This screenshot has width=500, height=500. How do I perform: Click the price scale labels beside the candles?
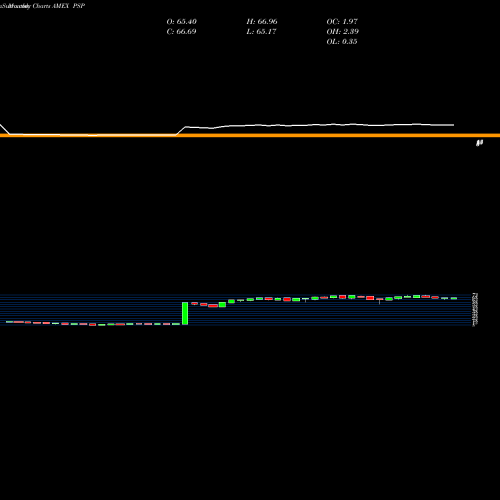475,310
